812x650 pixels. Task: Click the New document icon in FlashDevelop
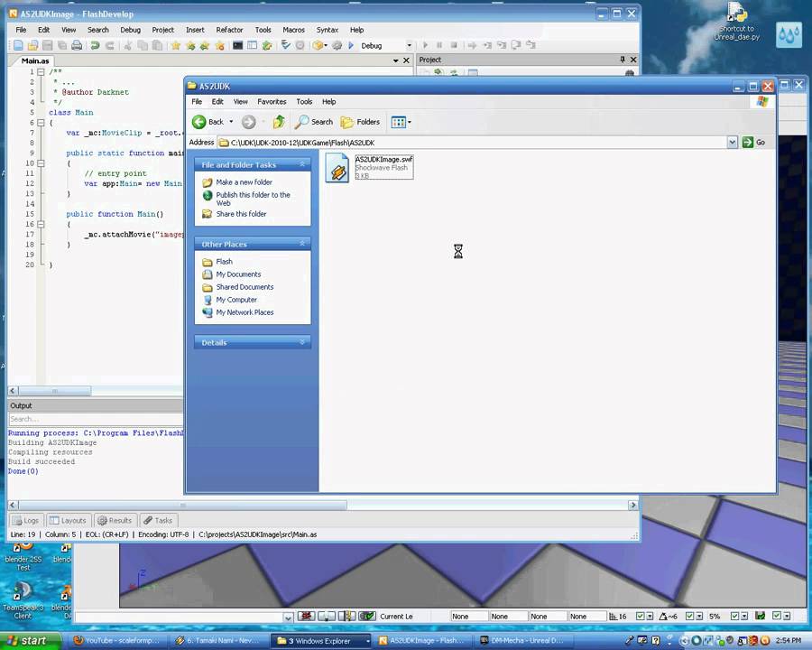point(18,46)
